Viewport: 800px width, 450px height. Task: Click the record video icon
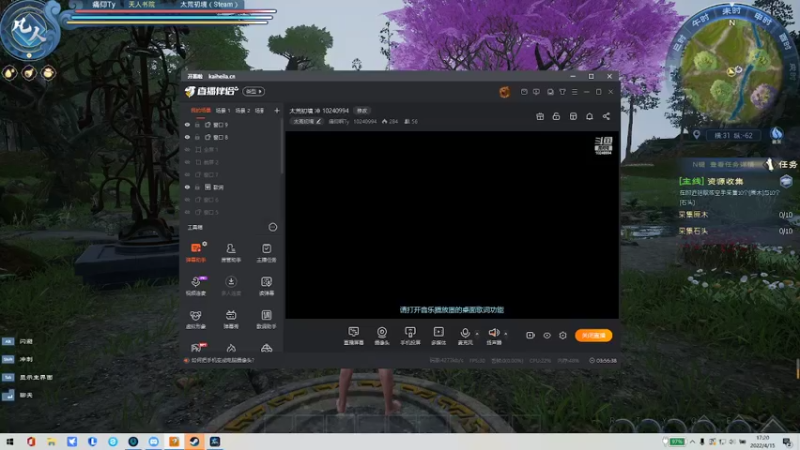click(530, 335)
